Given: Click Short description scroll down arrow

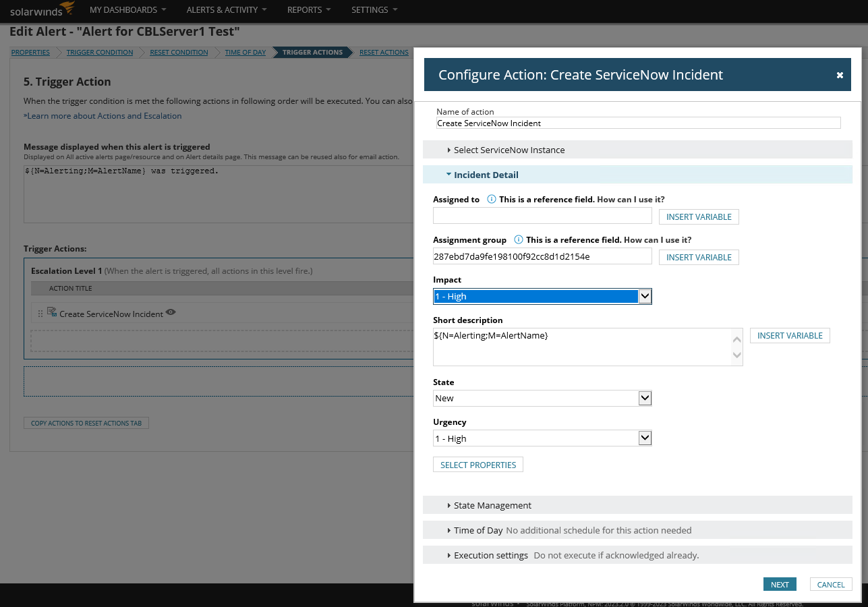Looking at the screenshot, I should tap(736, 355).
